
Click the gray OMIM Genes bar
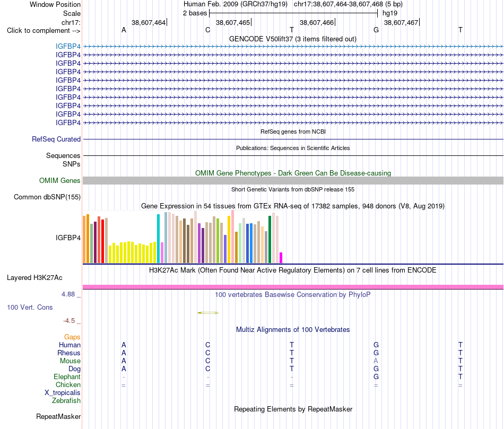coord(293,181)
